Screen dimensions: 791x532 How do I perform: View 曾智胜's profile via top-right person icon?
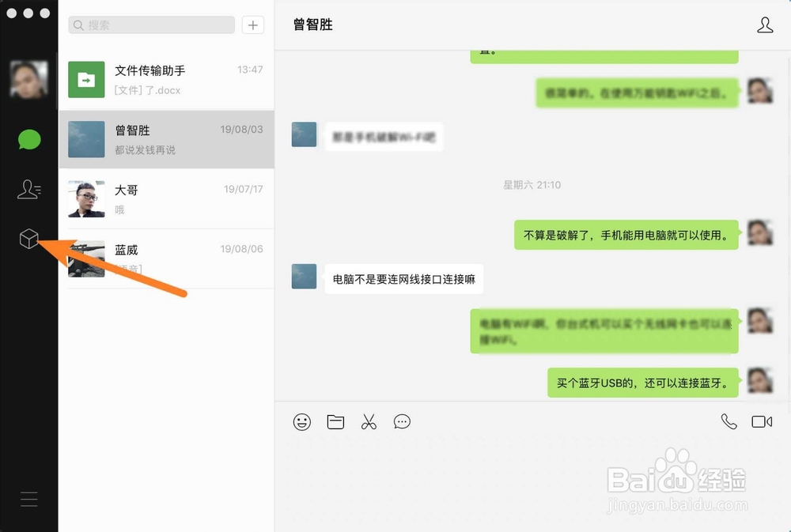pos(765,25)
